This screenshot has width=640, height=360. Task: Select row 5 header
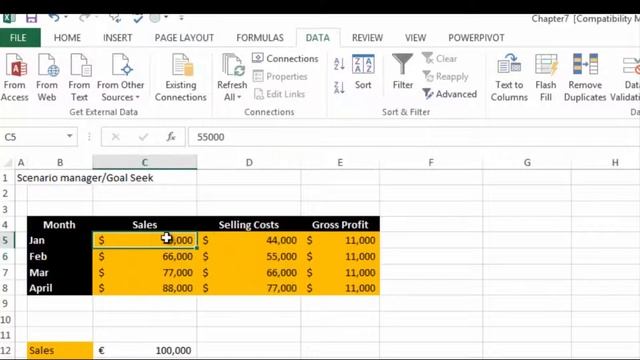(x=7, y=240)
